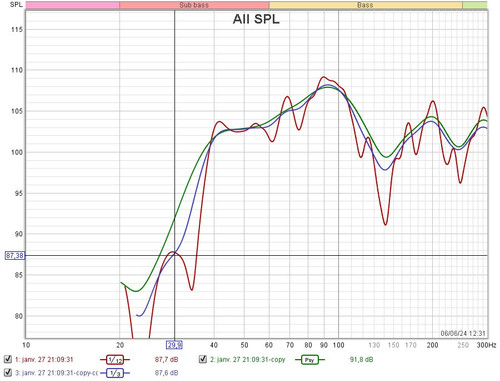Viewport: 500px width, 381px height.
Task: Click the 87,6 dB readout value
Action: (166, 373)
